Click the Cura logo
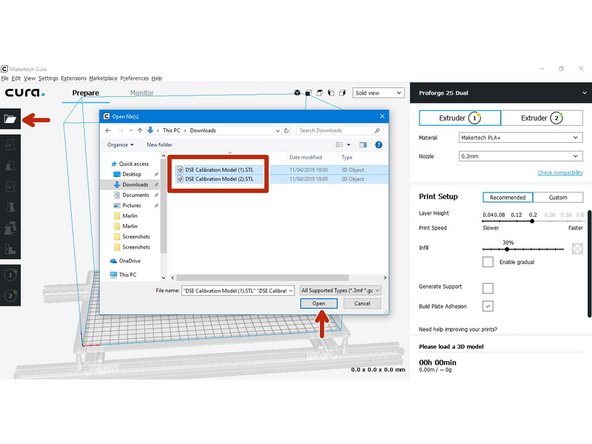 tap(25, 92)
